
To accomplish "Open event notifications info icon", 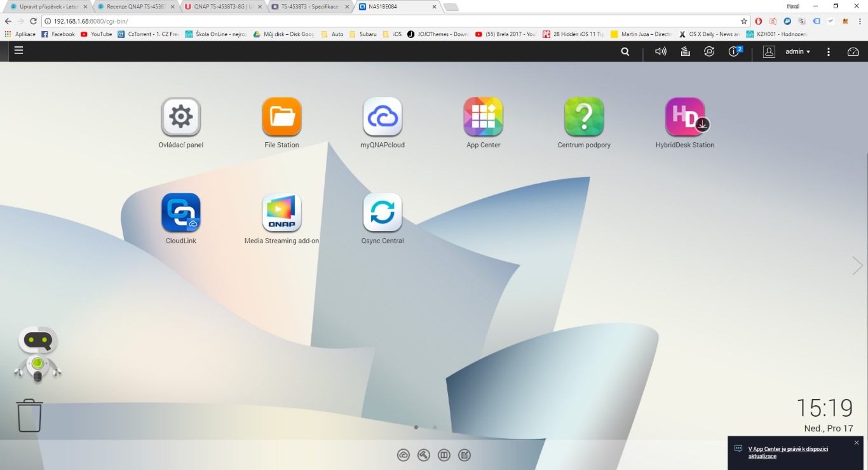I will pyautogui.click(x=735, y=51).
